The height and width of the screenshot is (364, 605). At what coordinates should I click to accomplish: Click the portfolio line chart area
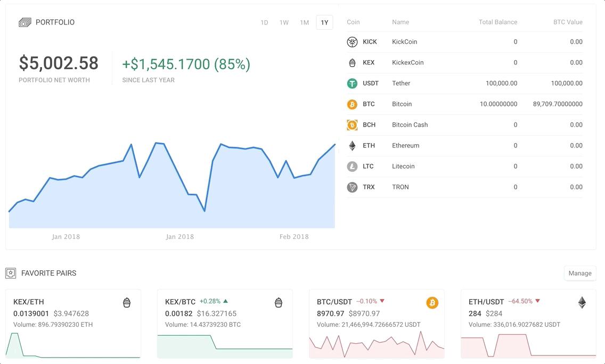[171, 185]
